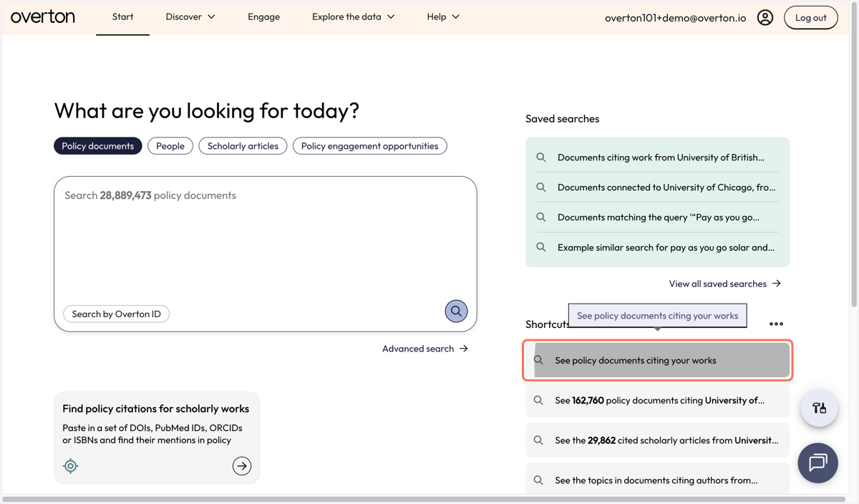
Task: Expand the Discover dropdown menu
Action: (190, 16)
